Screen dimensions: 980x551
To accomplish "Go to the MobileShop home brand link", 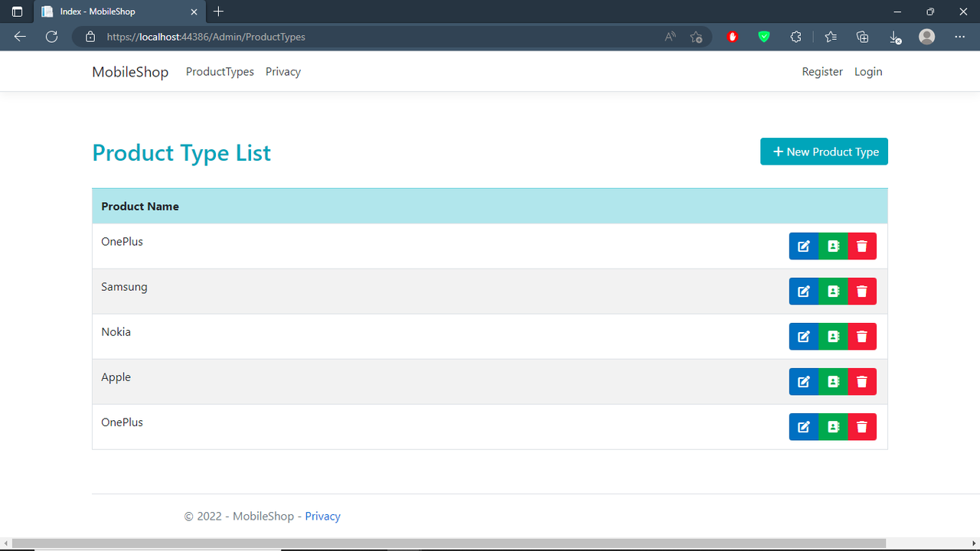I will click(x=130, y=72).
